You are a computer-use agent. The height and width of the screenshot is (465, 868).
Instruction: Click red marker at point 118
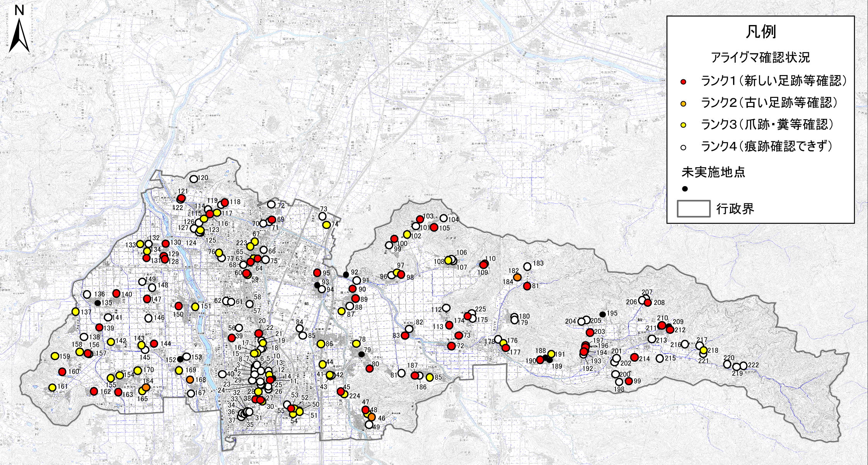(x=225, y=202)
